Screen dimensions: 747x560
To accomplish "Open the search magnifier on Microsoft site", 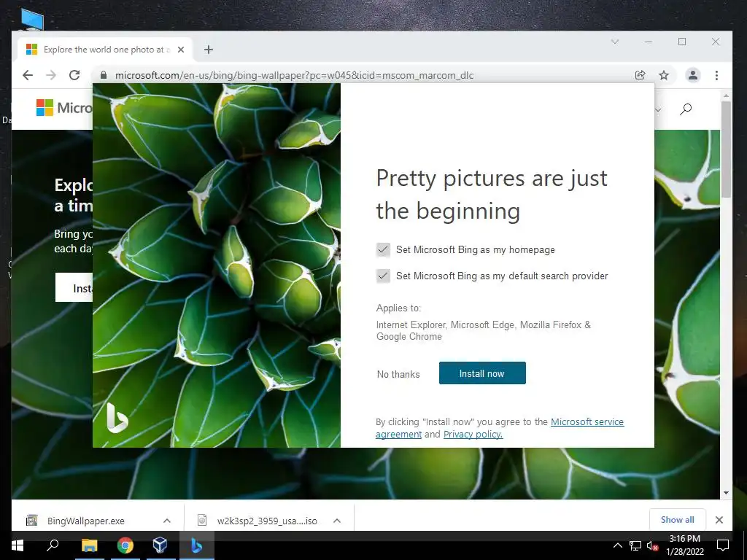I will pyautogui.click(x=686, y=109).
